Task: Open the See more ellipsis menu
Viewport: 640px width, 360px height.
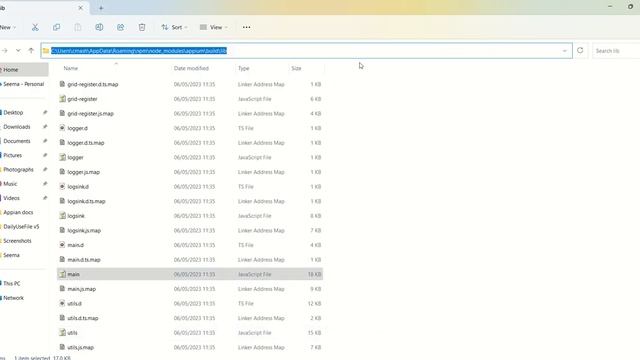Action: tap(247, 27)
